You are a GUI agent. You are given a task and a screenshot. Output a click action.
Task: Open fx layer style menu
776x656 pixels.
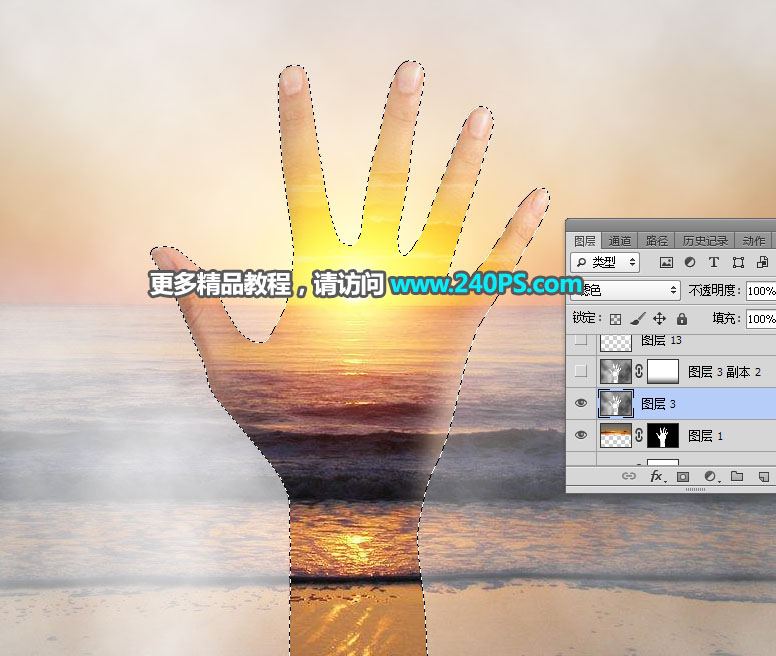(658, 476)
